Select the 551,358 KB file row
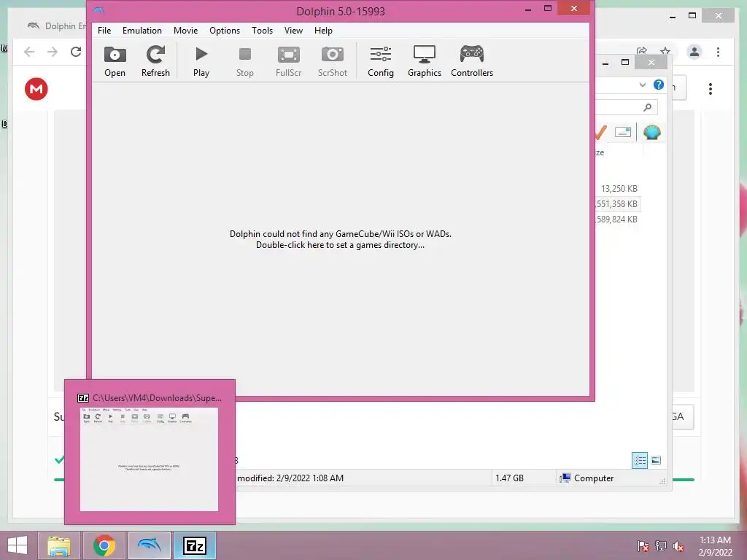This screenshot has height=560, width=747. [617, 204]
